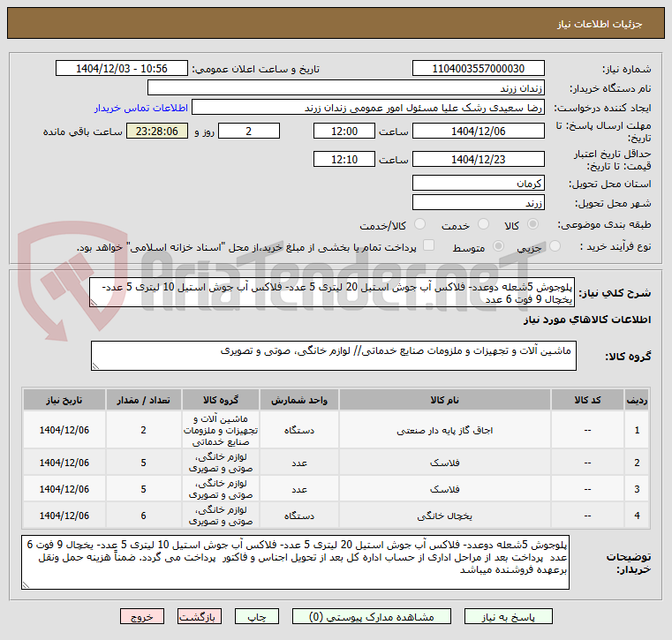Viewport: 672px width, 640px height.
Task: Click the نام دستگاه خریدار field زندان زرند
Action: [x=346, y=88]
